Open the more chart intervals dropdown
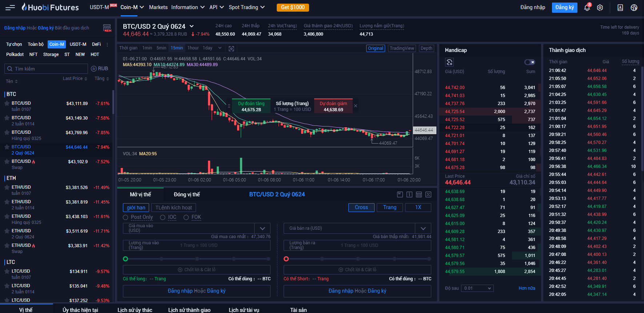The width and height of the screenshot is (644, 313). (220, 48)
